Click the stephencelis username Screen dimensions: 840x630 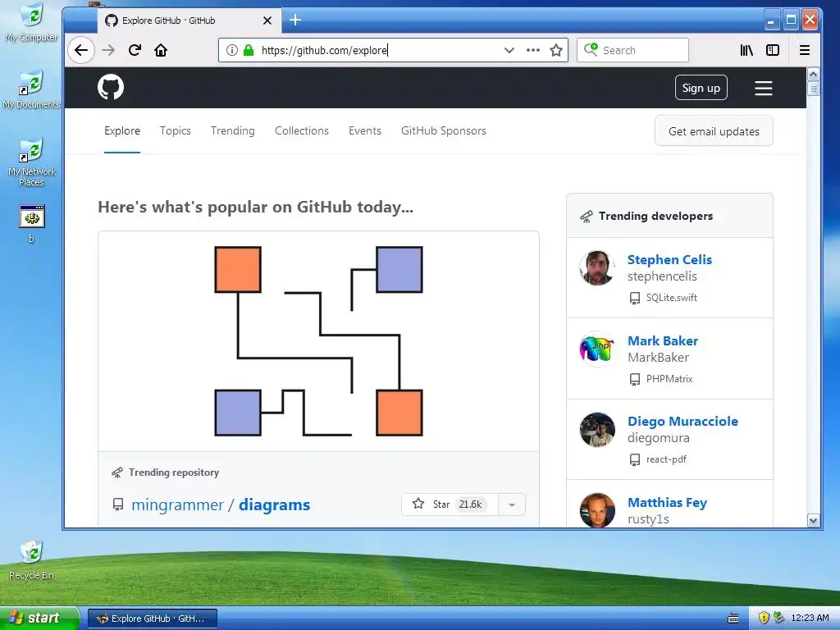tap(662, 276)
